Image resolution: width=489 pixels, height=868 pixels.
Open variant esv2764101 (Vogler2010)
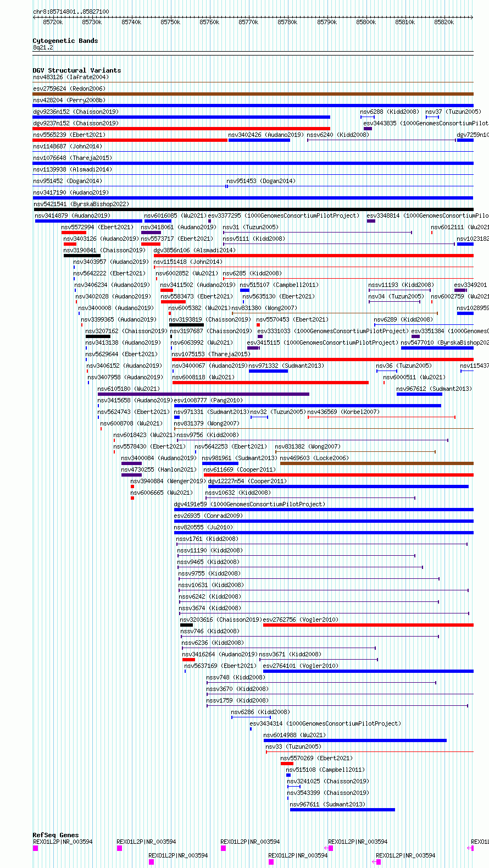coord(301,666)
